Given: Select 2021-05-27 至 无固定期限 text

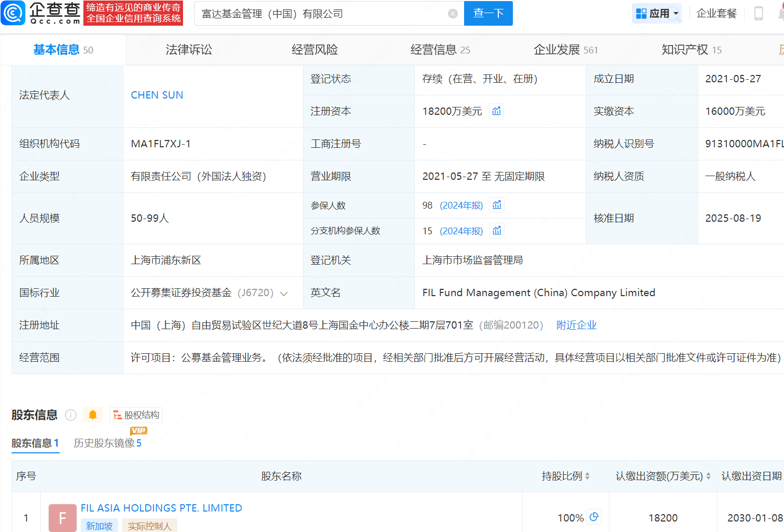Looking at the screenshot, I should click(x=484, y=176).
